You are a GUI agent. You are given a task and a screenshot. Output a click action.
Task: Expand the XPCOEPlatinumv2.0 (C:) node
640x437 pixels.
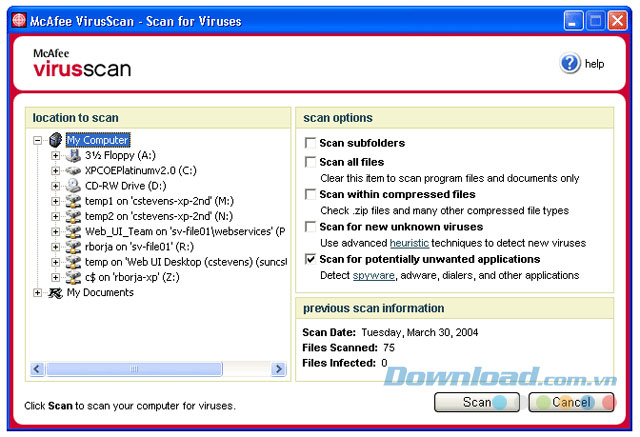[56, 171]
